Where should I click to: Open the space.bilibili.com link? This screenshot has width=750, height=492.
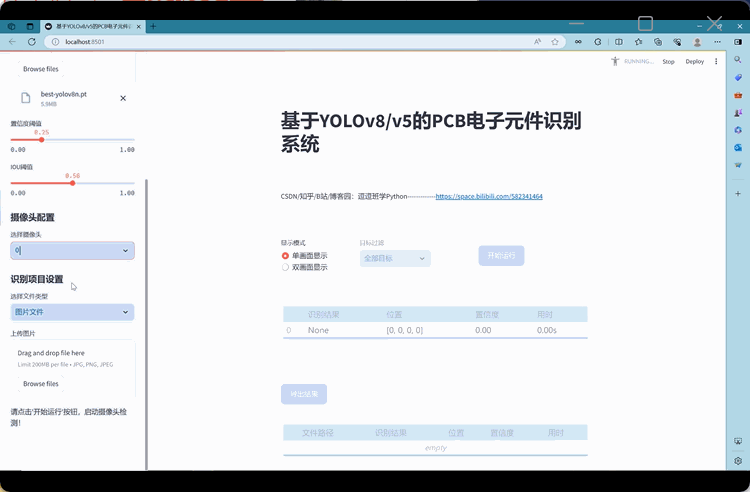[489, 196]
